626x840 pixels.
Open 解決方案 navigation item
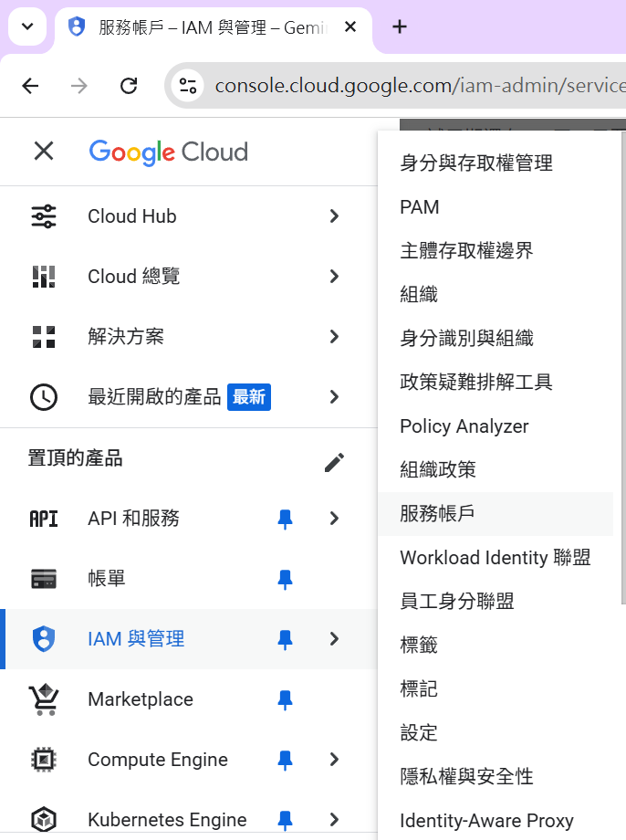pyautogui.click(x=189, y=337)
